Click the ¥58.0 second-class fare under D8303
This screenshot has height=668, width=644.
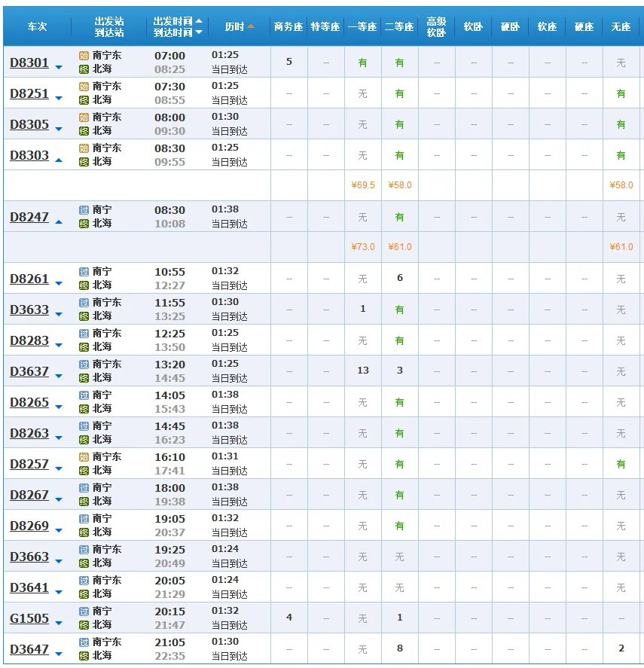point(399,185)
